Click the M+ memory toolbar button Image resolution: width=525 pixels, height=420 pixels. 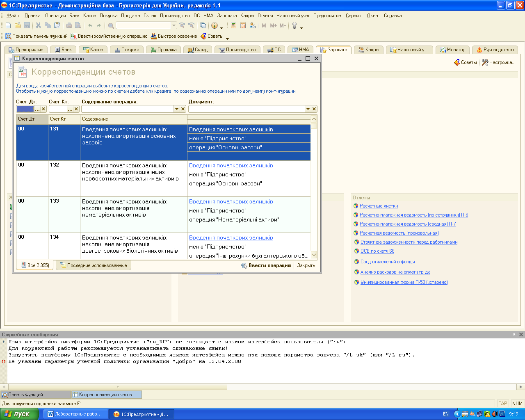[274, 25]
